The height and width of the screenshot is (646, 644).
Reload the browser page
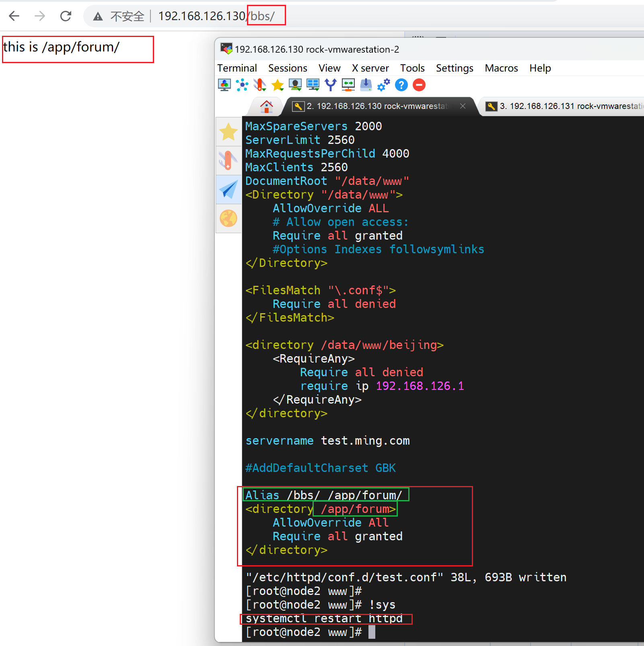pyautogui.click(x=66, y=16)
